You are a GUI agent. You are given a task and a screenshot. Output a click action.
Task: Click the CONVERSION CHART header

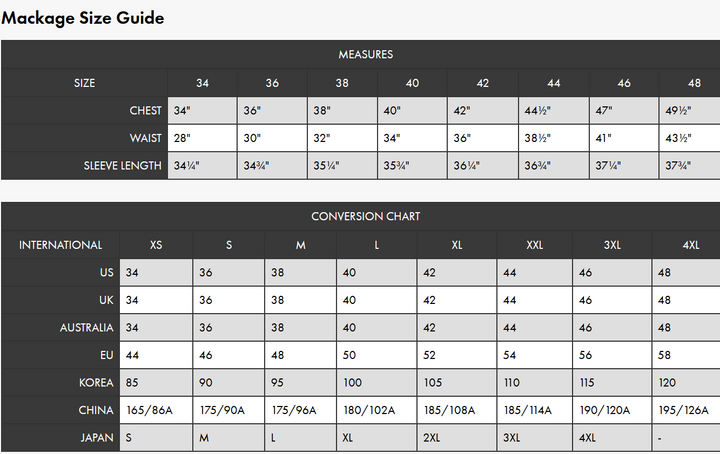(366, 216)
